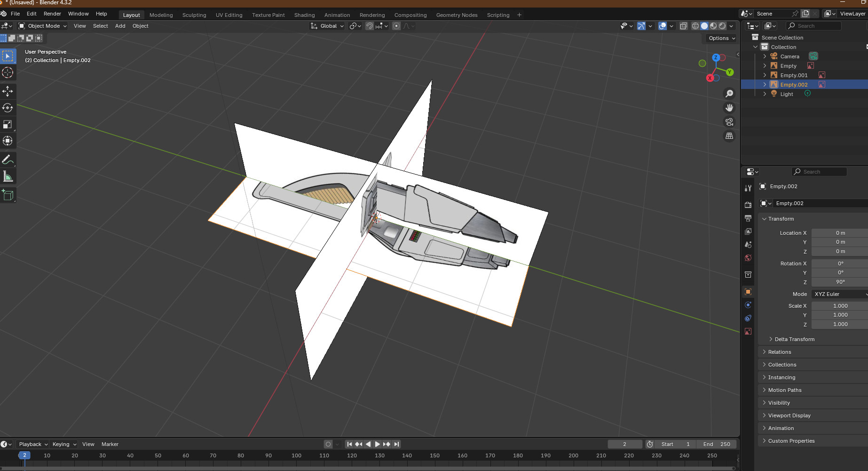Viewport: 868px width, 471px height.
Task: Enable solid viewport shading
Action: [x=704, y=26]
